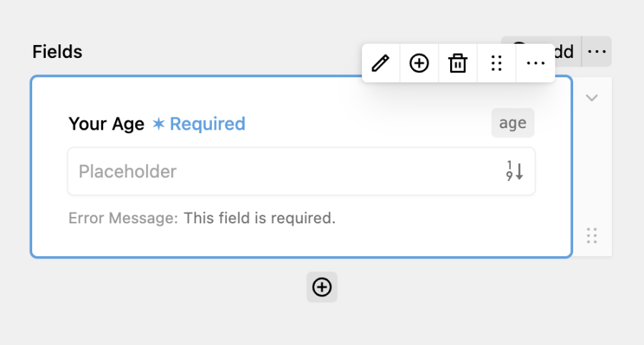This screenshot has height=345, width=644.
Task: Click the Error Message label
Action: click(x=123, y=218)
